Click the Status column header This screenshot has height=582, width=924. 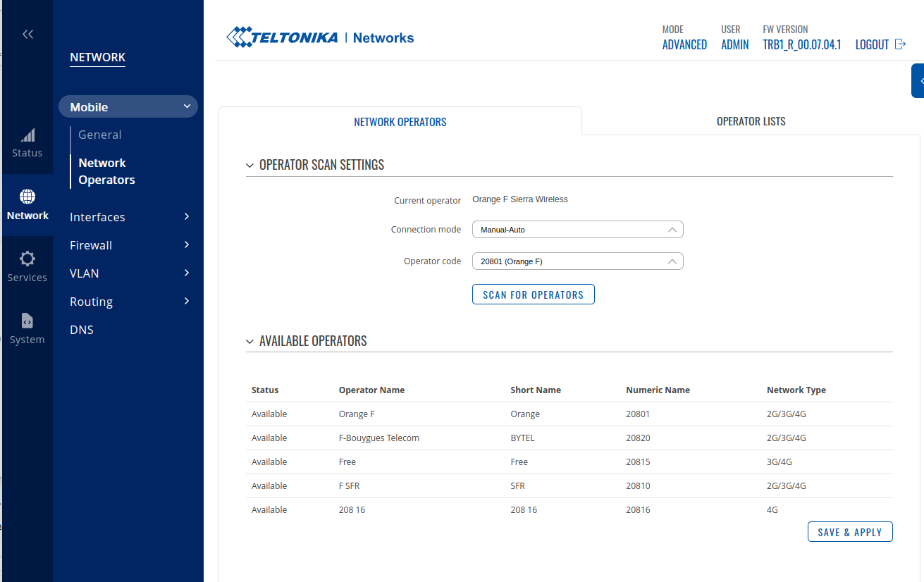[265, 390]
